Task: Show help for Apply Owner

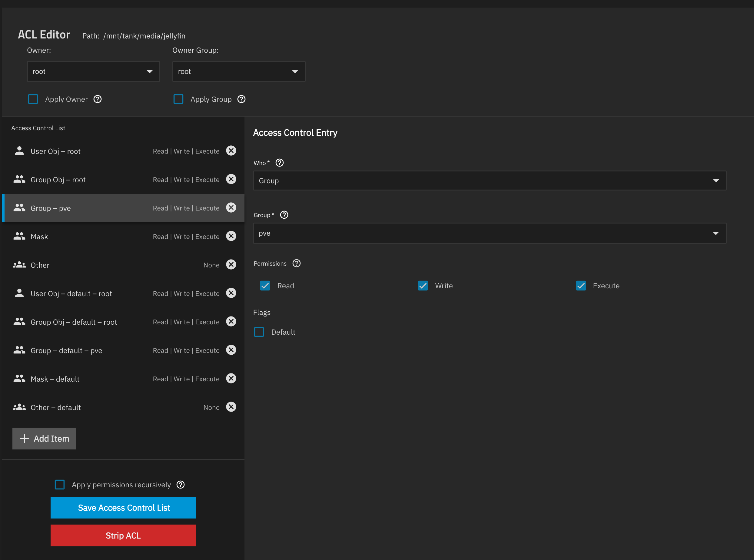Action: coord(97,99)
